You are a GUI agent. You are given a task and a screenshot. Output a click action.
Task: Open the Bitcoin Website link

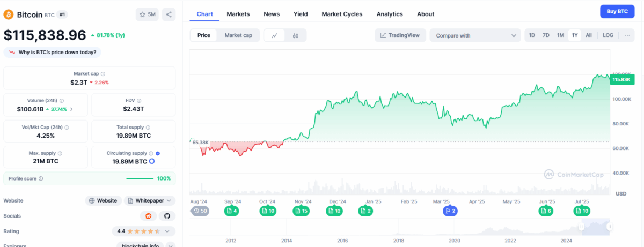(x=103, y=200)
